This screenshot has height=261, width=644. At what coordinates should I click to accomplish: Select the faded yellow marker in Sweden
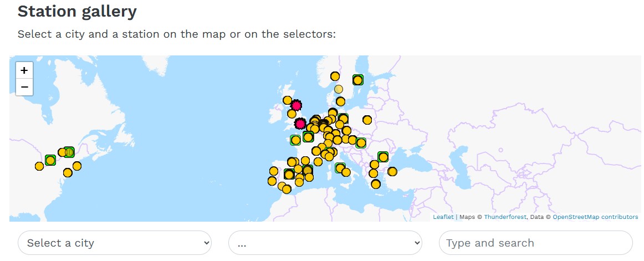pyautogui.click(x=339, y=89)
